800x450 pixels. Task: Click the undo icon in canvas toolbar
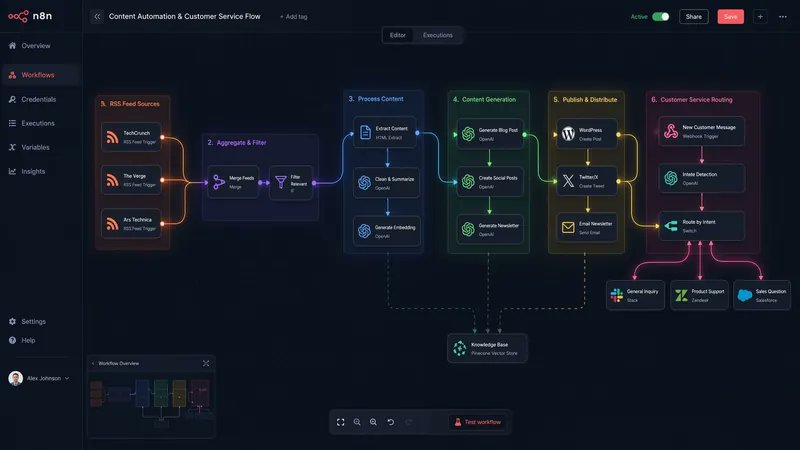tap(390, 422)
